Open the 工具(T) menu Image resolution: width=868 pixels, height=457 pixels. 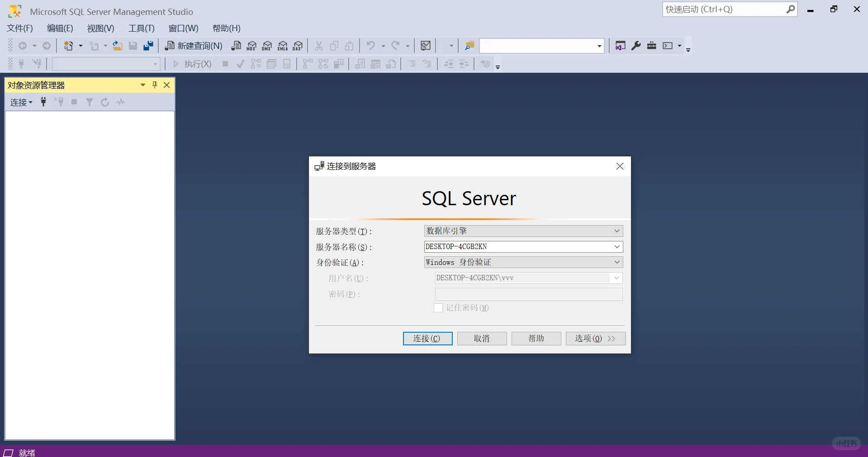tap(141, 28)
